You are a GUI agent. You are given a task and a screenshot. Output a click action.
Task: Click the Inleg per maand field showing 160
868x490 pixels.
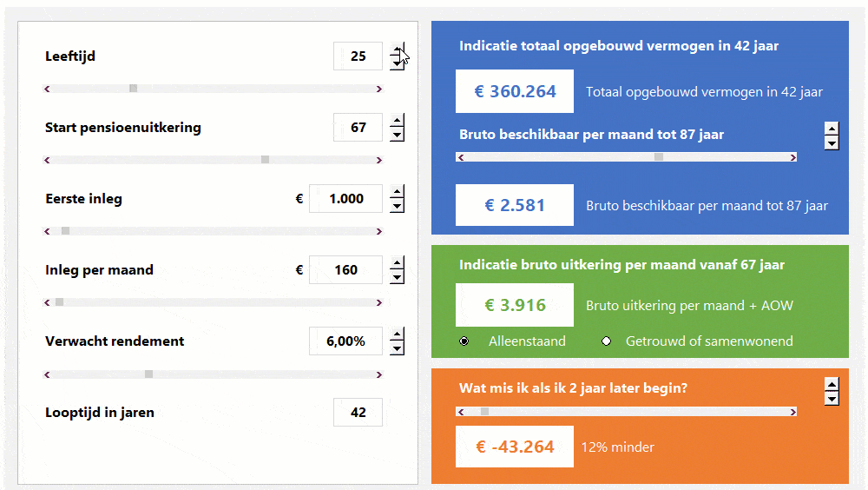pyautogui.click(x=345, y=270)
